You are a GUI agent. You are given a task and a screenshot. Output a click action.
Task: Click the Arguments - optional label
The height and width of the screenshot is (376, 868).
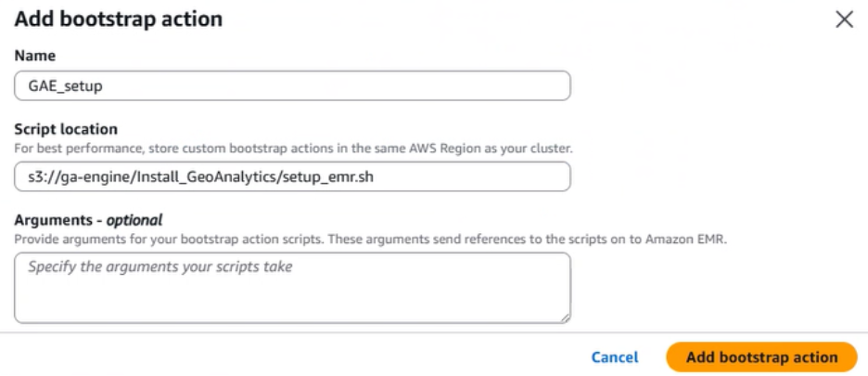pyautogui.click(x=88, y=220)
